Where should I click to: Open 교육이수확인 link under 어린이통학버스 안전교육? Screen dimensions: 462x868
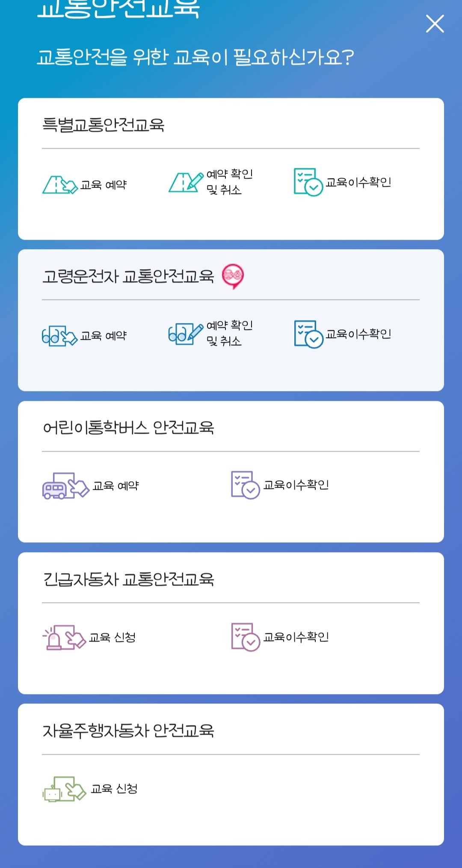pos(296,485)
